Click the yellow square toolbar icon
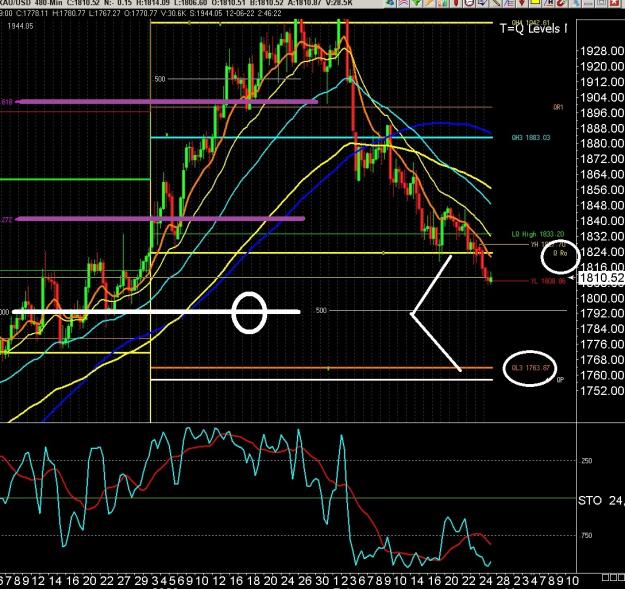 [x=535, y=2]
